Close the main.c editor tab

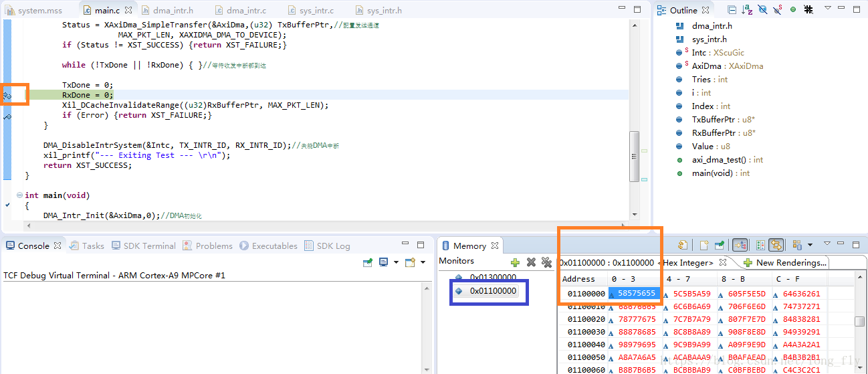click(128, 10)
